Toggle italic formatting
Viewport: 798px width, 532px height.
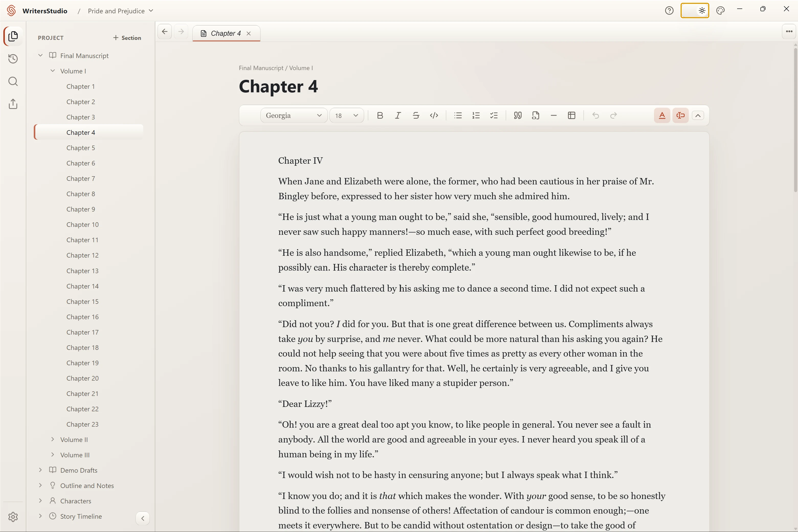coord(398,115)
